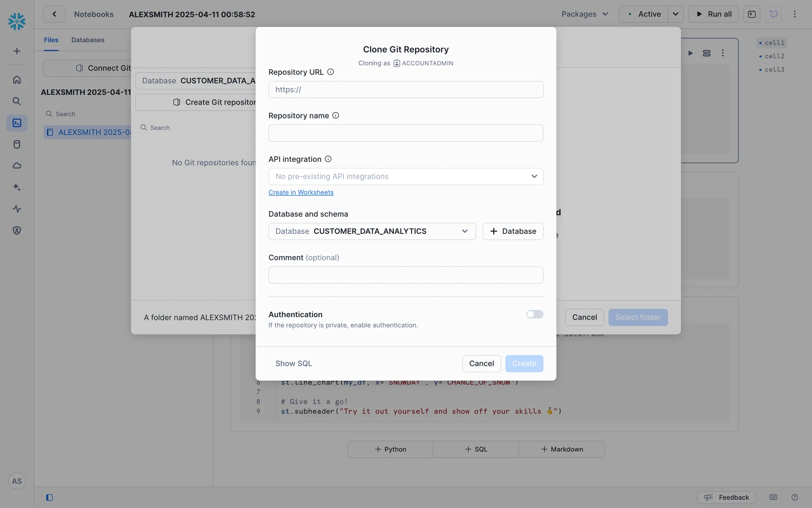Viewport: 812px width, 508px height.
Task: Open the keyboard shortcuts icon
Action: tap(773, 497)
